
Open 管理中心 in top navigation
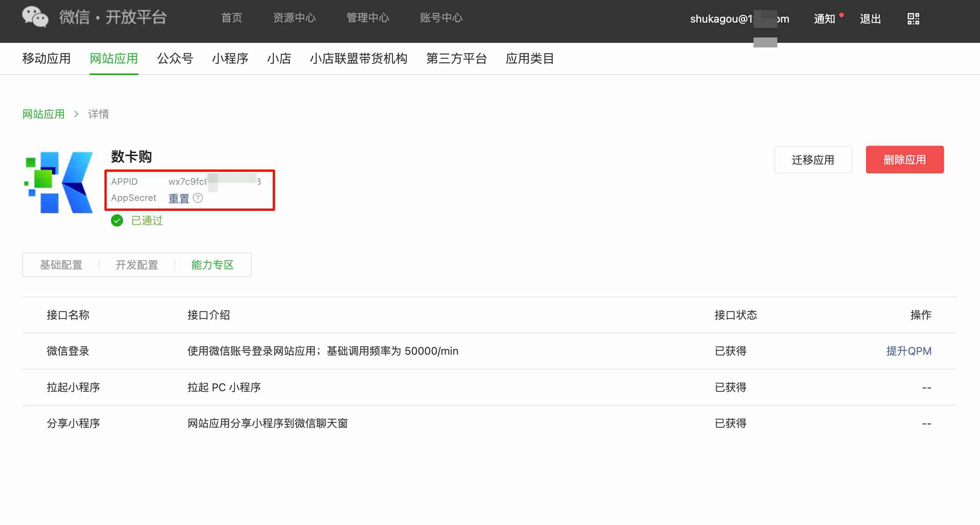pos(368,18)
